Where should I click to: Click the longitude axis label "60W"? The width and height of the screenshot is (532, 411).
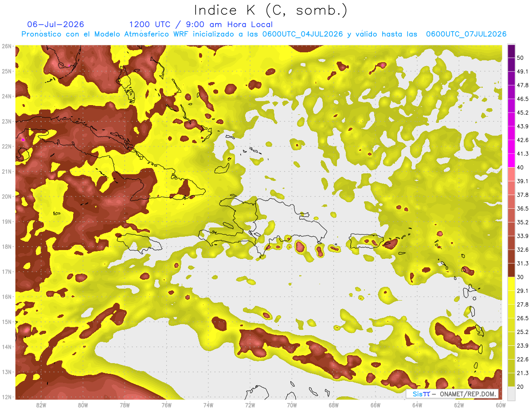[501, 405]
